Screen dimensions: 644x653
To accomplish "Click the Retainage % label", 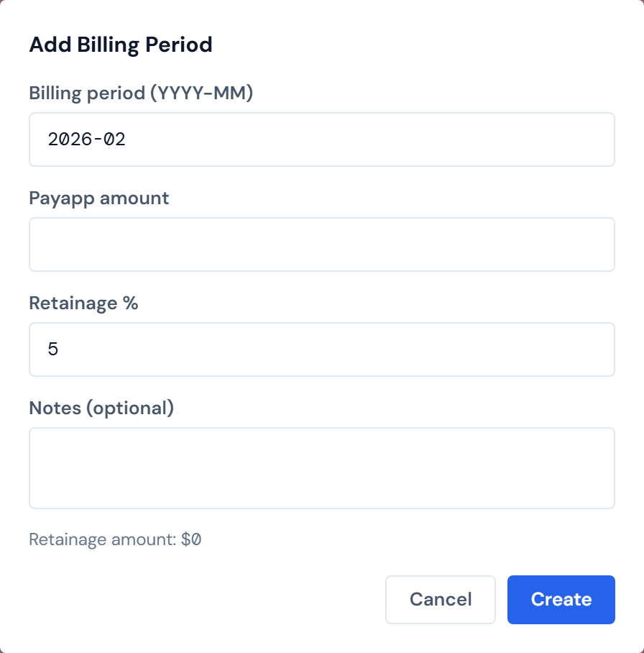I will click(84, 303).
